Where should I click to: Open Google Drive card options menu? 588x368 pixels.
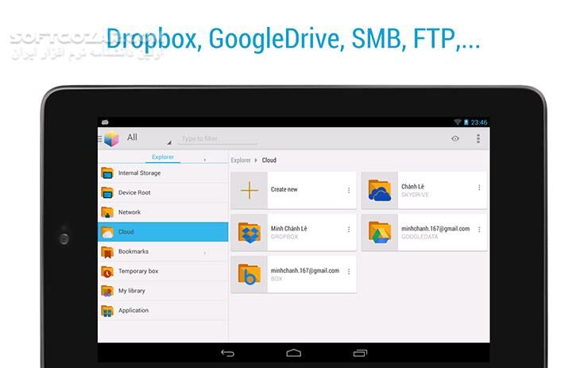coord(479,229)
